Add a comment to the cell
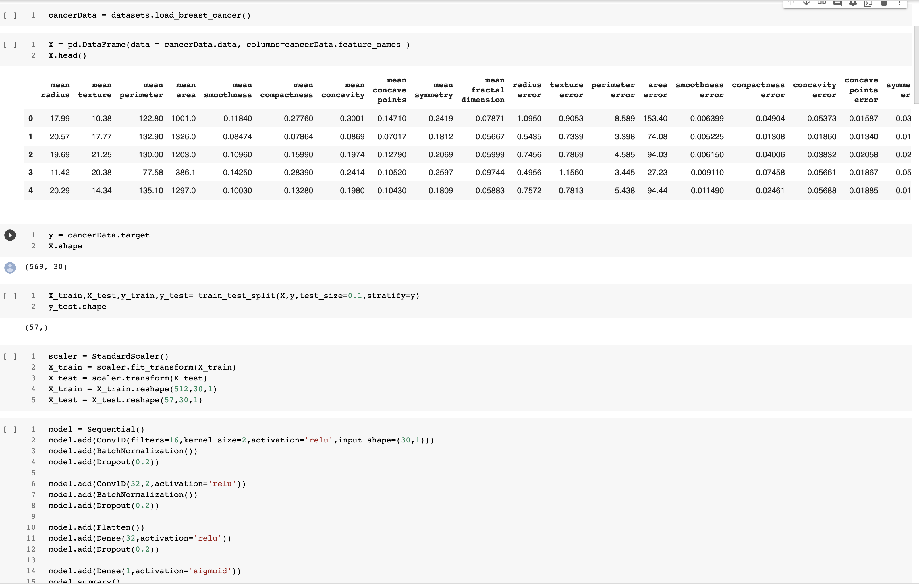The height and width of the screenshot is (588, 919). [838, 4]
